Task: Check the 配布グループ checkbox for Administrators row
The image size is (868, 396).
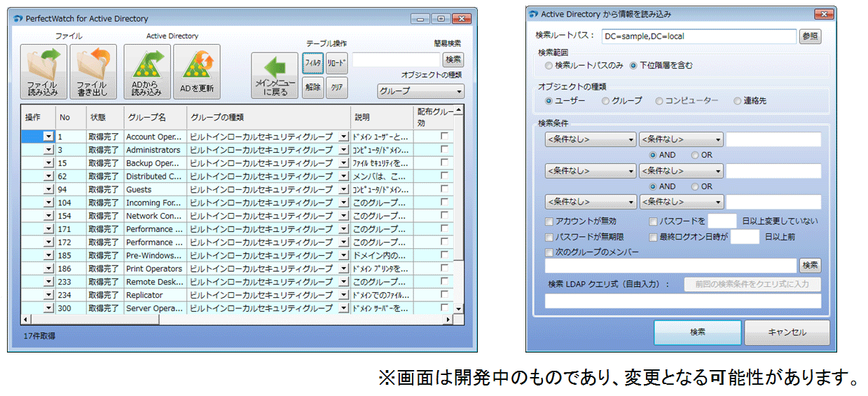Action: tap(444, 150)
